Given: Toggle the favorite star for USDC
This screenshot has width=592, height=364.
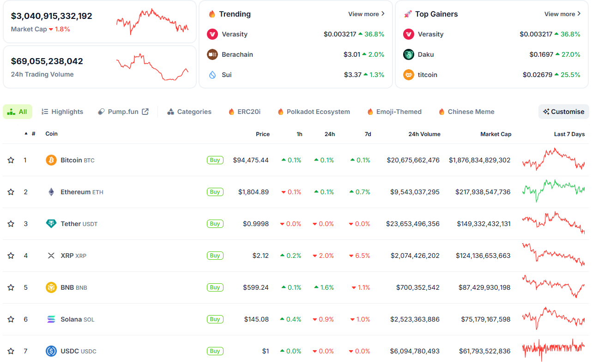Looking at the screenshot, I should click(11, 351).
